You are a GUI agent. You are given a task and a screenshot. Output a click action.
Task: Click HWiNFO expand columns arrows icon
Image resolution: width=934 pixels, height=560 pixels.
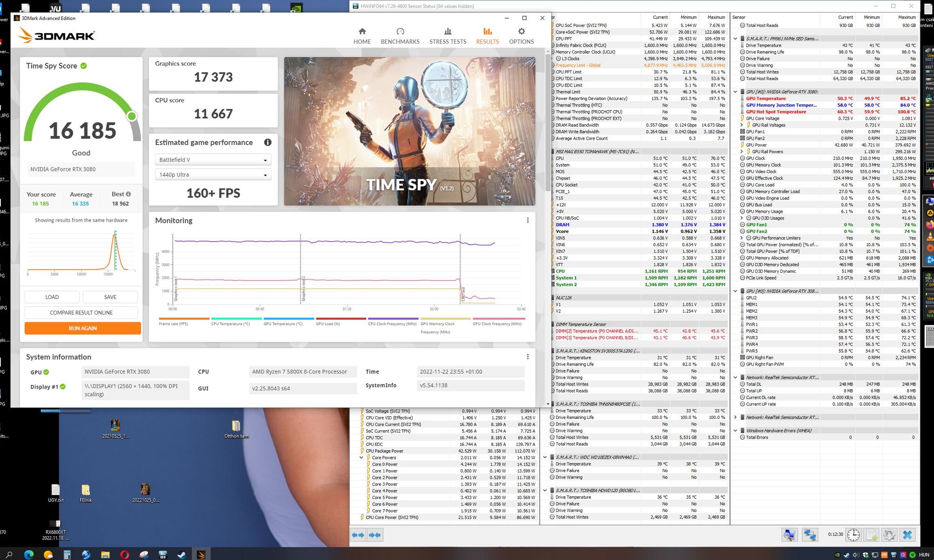click(x=358, y=535)
